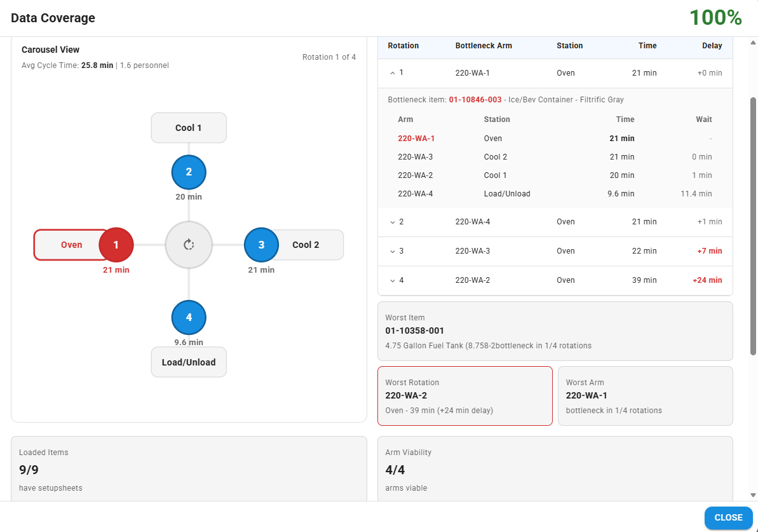This screenshot has width=758, height=532.
Task: Select arm circle 1 at Oven
Action: point(116,245)
